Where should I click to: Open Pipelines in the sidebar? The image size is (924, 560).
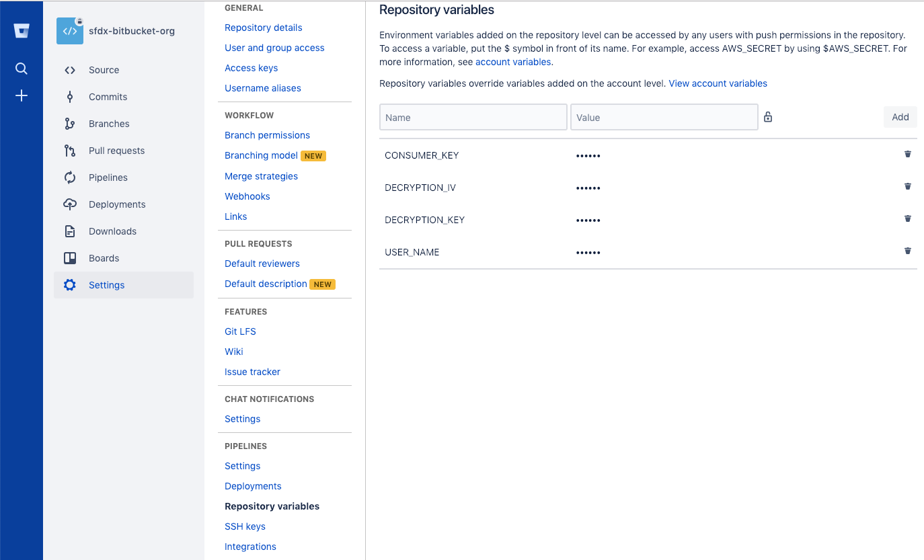[x=108, y=177]
